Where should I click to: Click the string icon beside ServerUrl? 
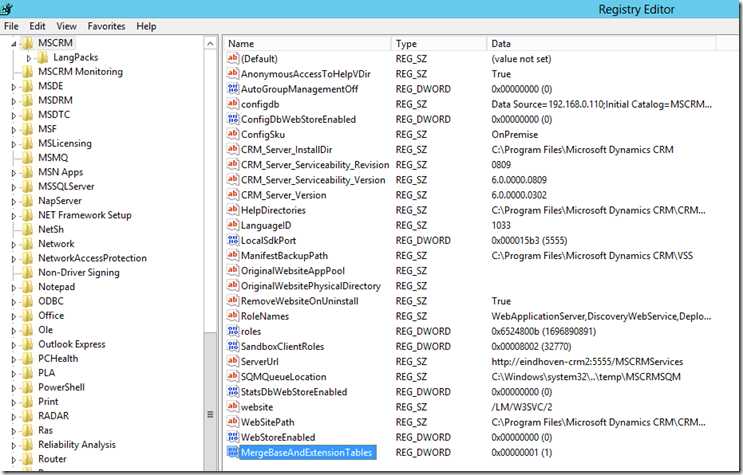233,361
